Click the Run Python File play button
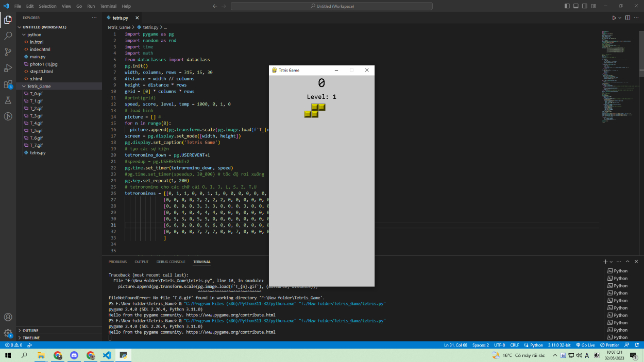The width and height of the screenshot is (644, 362). click(614, 18)
